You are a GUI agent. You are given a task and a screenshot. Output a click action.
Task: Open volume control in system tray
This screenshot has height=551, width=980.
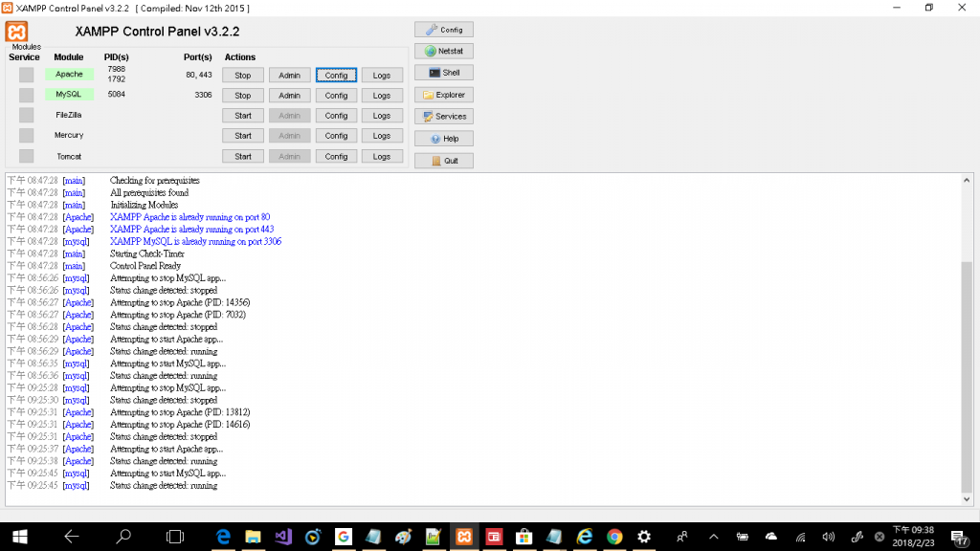(x=829, y=537)
